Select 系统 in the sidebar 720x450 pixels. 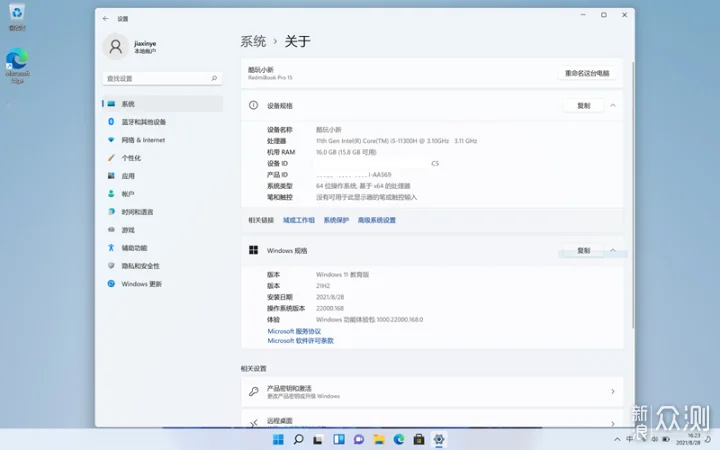[162, 104]
